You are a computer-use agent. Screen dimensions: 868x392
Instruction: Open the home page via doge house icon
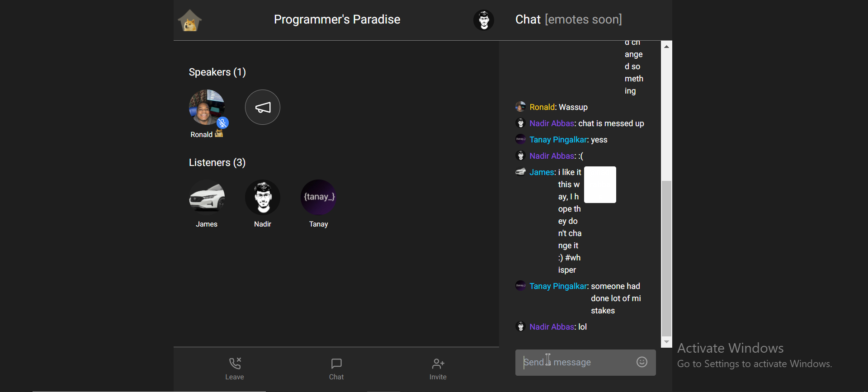[x=190, y=20]
